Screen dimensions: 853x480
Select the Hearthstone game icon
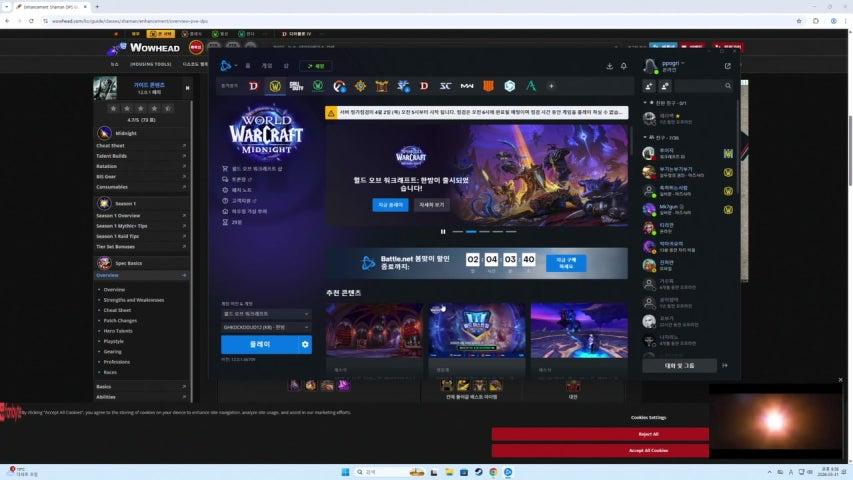coord(360,86)
